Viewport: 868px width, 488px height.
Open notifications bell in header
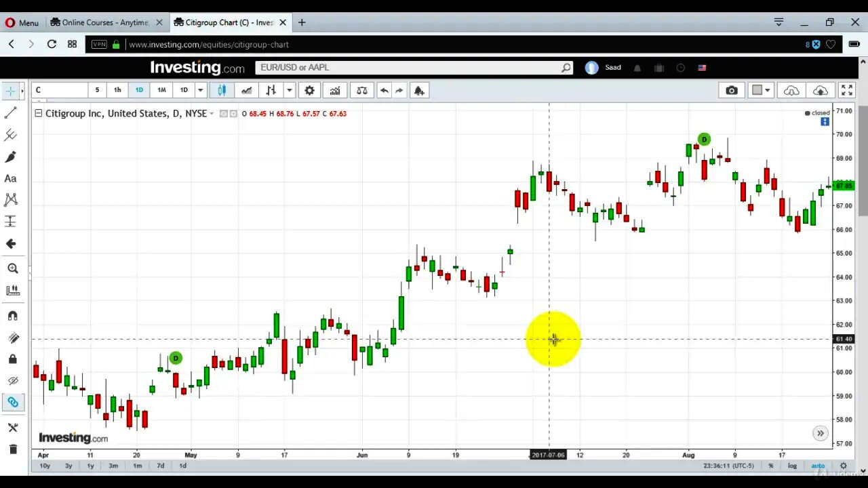[637, 68]
